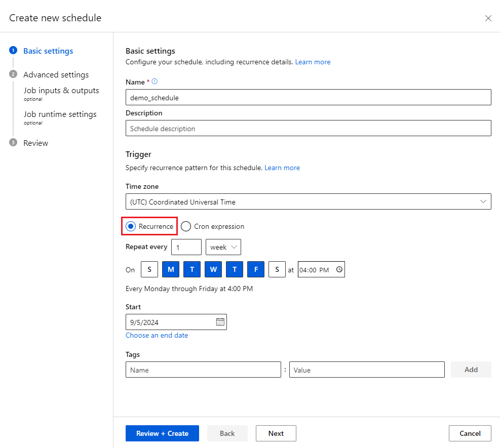This screenshot has width=500, height=448.
Task: Open the Start date calendar picker
Action: [220, 322]
